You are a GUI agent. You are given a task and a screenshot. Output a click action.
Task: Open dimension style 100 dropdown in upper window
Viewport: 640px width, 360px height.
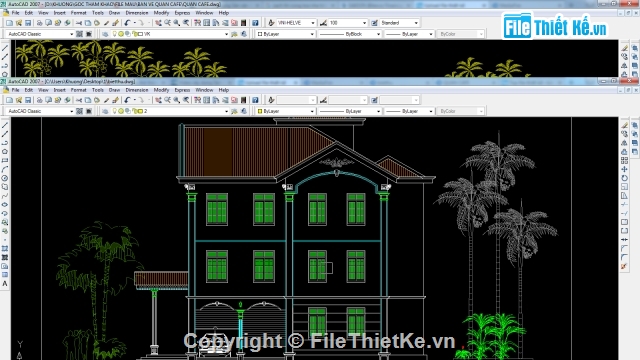[364, 23]
